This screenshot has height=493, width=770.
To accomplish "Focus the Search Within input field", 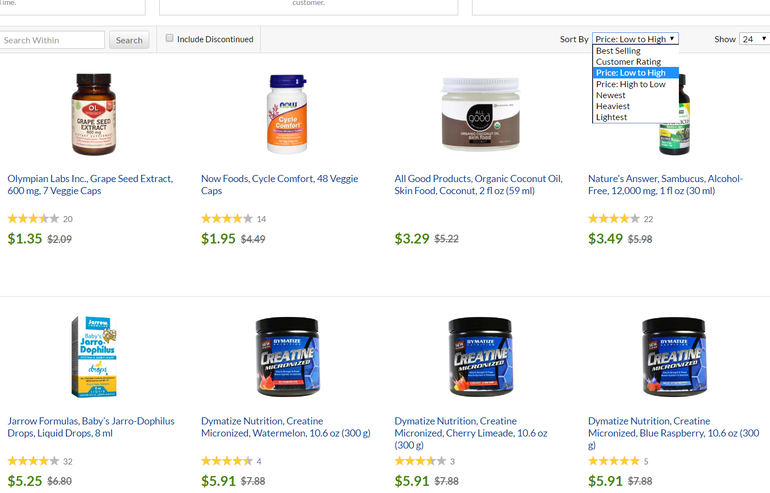I will pos(52,40).
